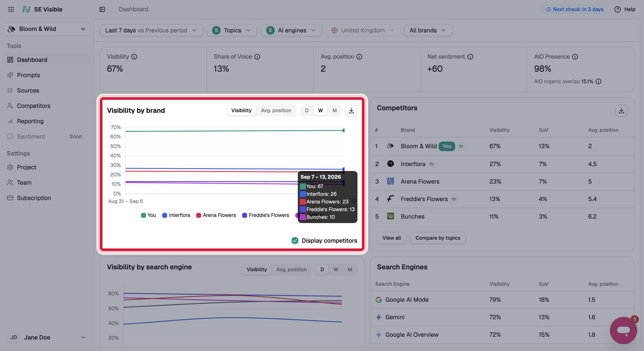The width and height of the screenshot is (644, 351).
Task: Open Team settings in sidebar
Action: [47, 183]
